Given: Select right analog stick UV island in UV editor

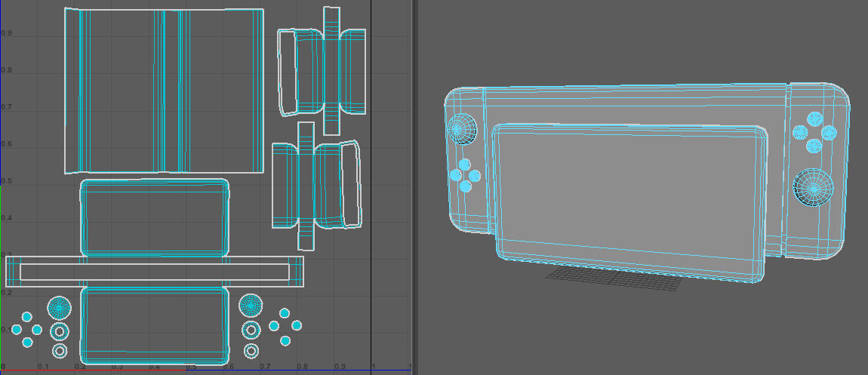Looking at the screenshot, I should (x=251, y=305).
